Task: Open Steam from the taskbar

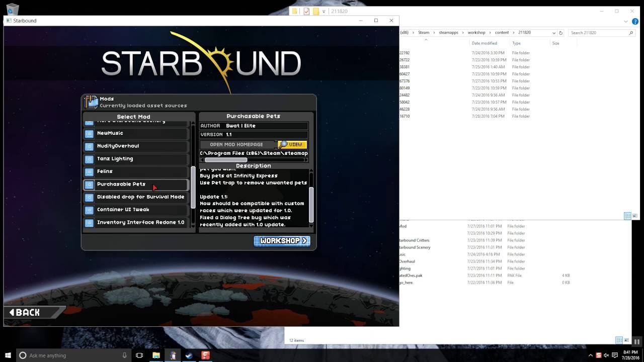Action: coord(189,355)
